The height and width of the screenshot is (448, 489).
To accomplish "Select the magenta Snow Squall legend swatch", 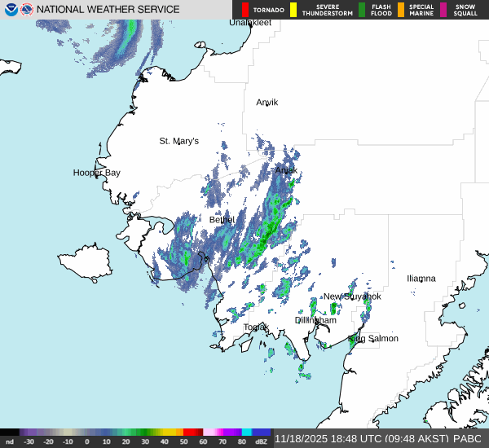I will pyautogui.click(x=443, y=10).
